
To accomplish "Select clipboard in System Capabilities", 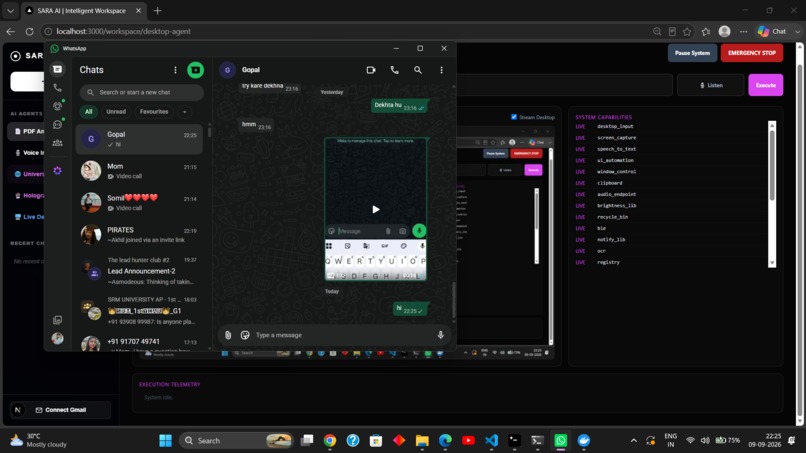I will [x=610, y=183].
